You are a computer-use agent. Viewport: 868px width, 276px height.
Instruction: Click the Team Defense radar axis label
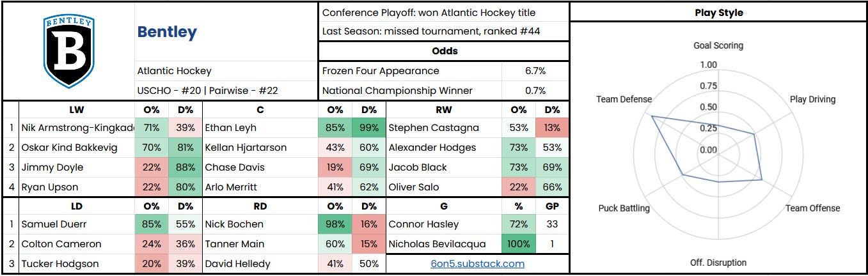624,99
